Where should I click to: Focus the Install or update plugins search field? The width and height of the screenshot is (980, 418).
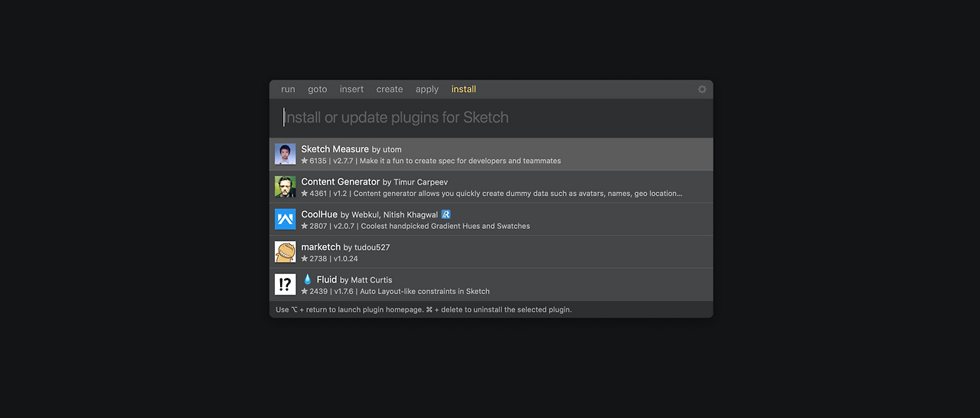tap(491, 118)
